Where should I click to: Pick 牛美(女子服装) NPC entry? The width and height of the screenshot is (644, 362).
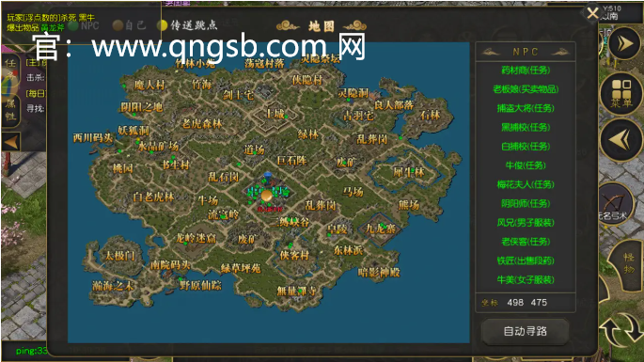coord(526,280)
